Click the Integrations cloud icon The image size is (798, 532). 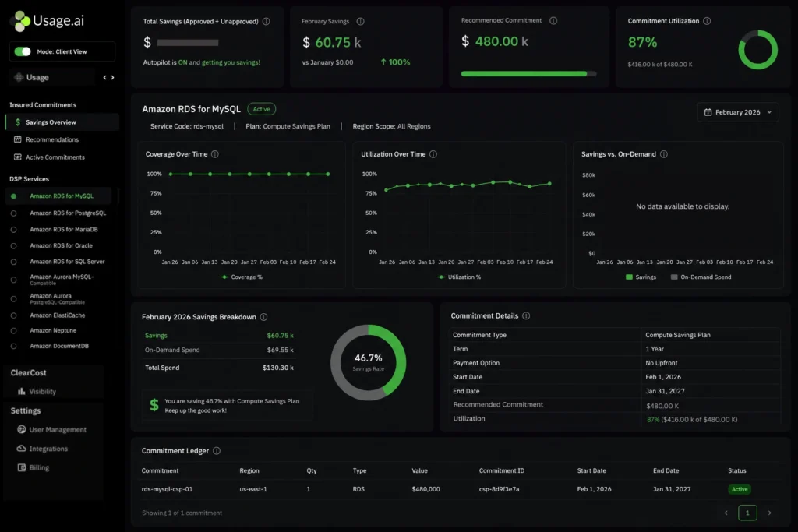click(x=21, y=448)
